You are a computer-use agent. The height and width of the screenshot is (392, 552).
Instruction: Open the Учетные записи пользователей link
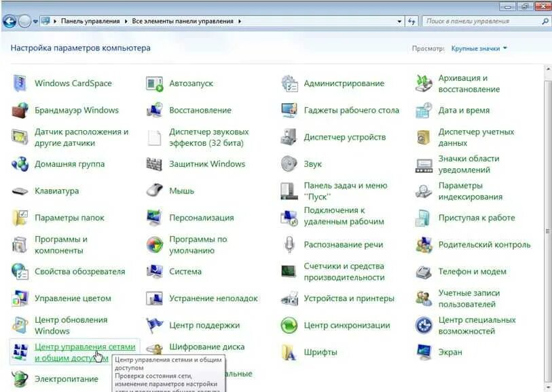click(x=469, y=298)
